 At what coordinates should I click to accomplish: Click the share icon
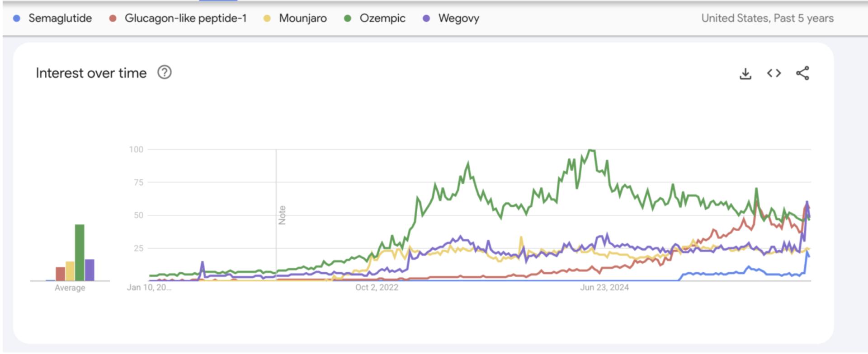click(x=803, y=73)
